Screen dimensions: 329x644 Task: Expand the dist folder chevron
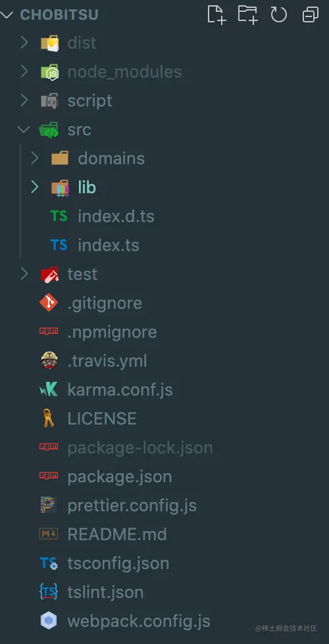tap(24, 42)
